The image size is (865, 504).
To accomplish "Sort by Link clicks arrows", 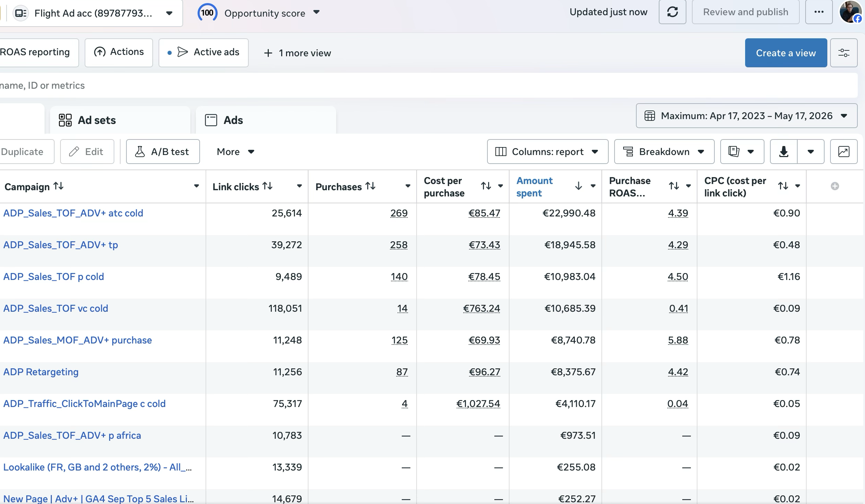I will coord(267,186).
